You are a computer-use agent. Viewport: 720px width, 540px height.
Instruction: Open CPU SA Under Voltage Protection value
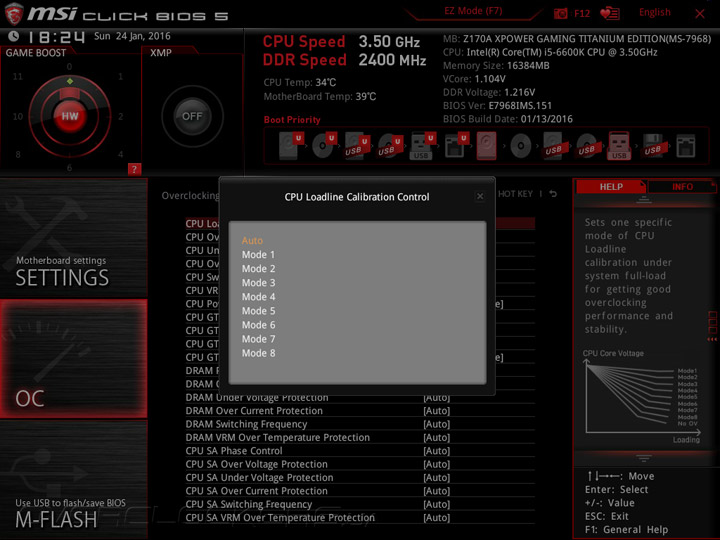tap(437, 478)
